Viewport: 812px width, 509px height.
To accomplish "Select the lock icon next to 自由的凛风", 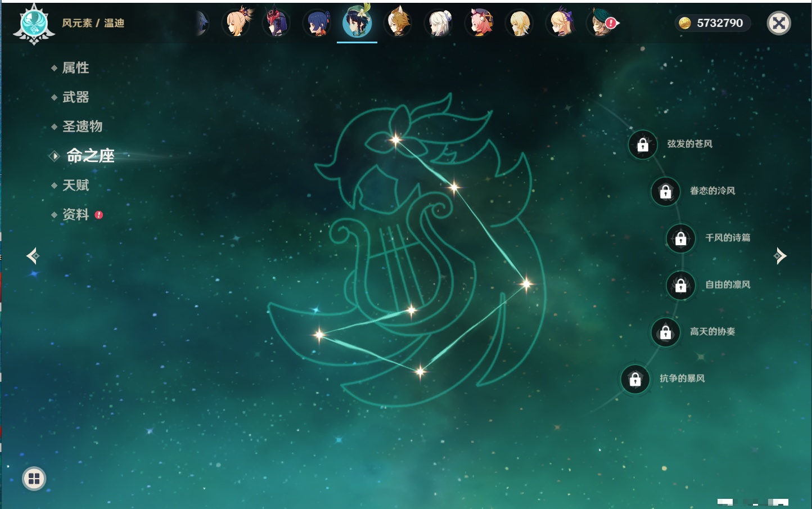I will [681, 285].
